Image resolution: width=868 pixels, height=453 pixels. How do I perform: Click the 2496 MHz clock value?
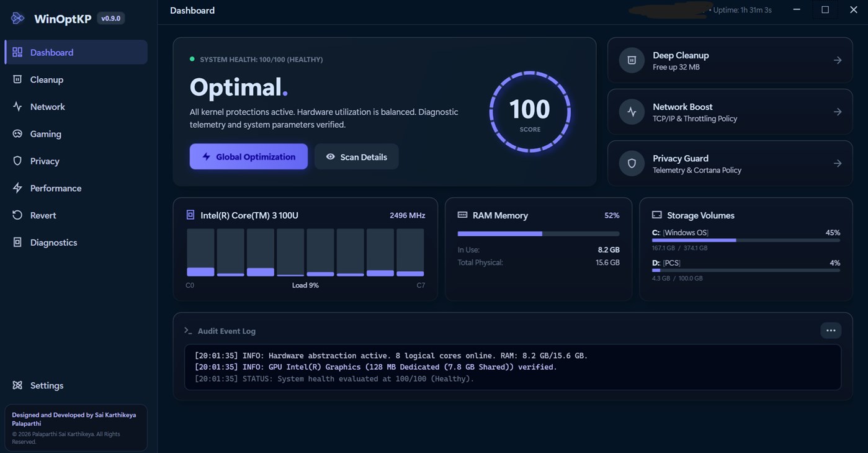pos(408,215)
